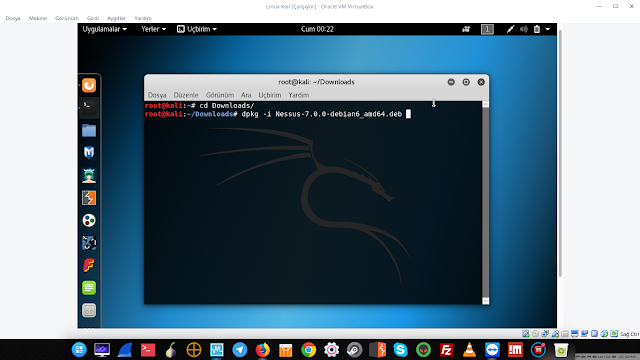Launch the terminal icon in the Kali dock
This screenshot has height=360, width=640.
89,107
